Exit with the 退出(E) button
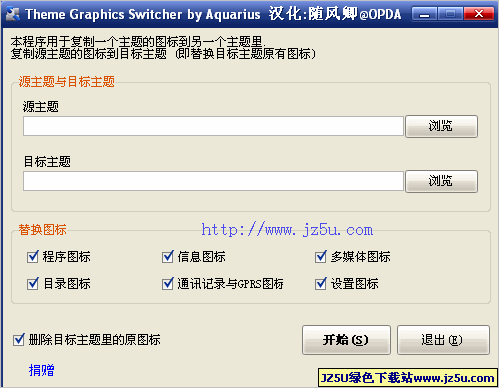The image size is (499, 388). point(443,340)
